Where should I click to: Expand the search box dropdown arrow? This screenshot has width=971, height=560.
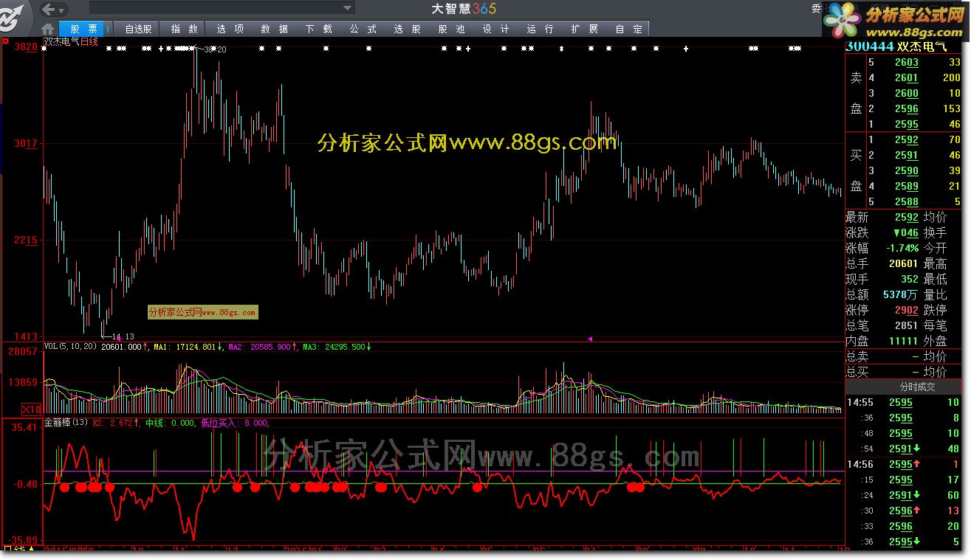click(x=347, y=8)
